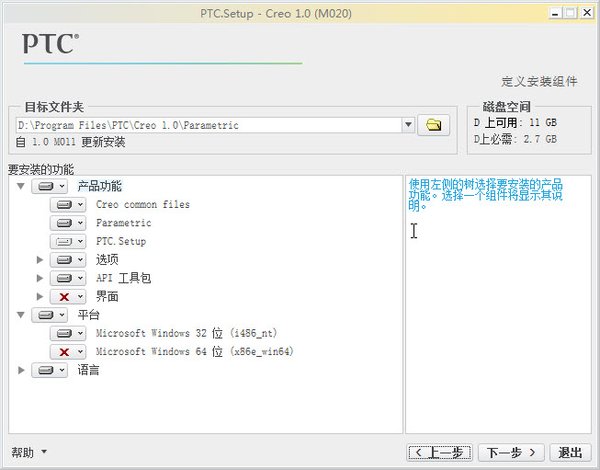This screenshot has height=470, width=600.
Task: Open install options arrow for 语言
Action: coord(62,370)
